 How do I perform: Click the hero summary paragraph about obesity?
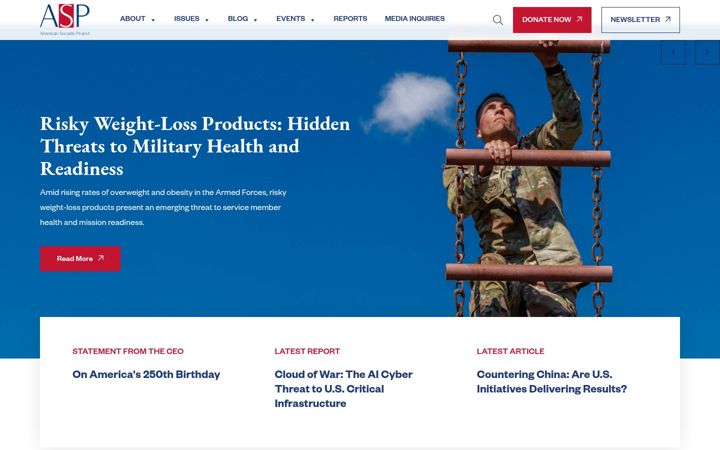[163, 207]
